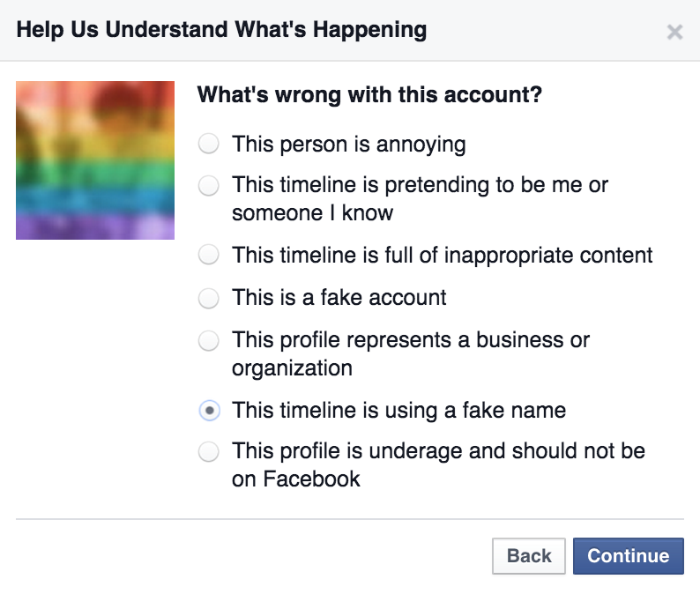Pick the inappropriate content radio button

[x=209, y=256]
